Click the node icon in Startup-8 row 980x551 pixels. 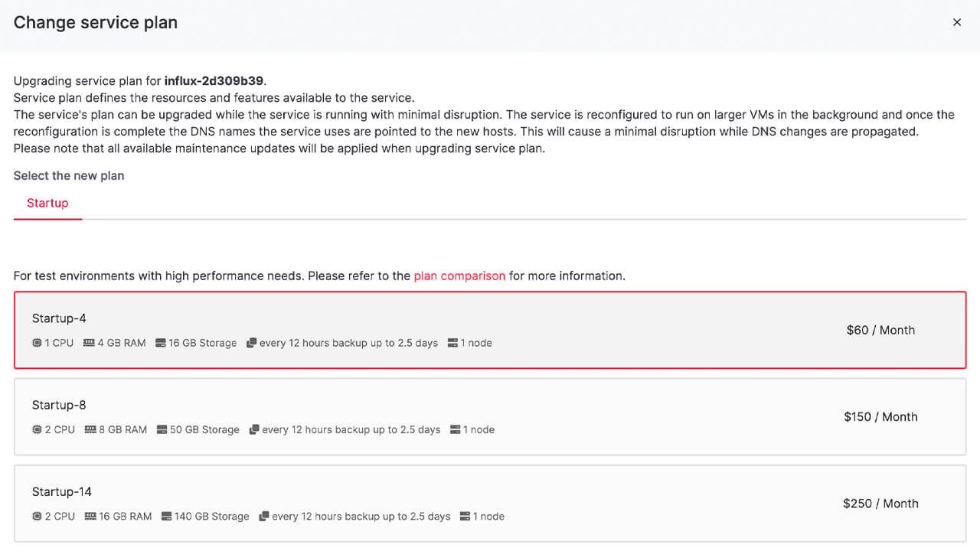click(456, 429)
